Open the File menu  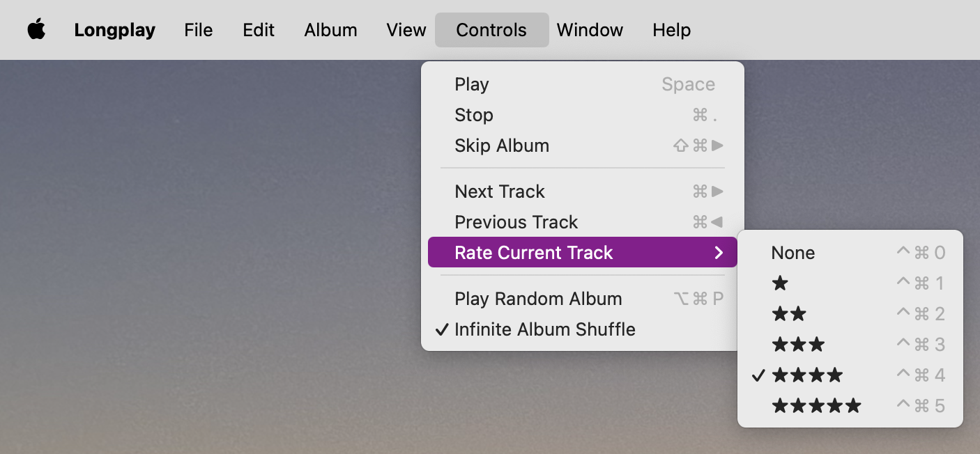click(198, 30)
